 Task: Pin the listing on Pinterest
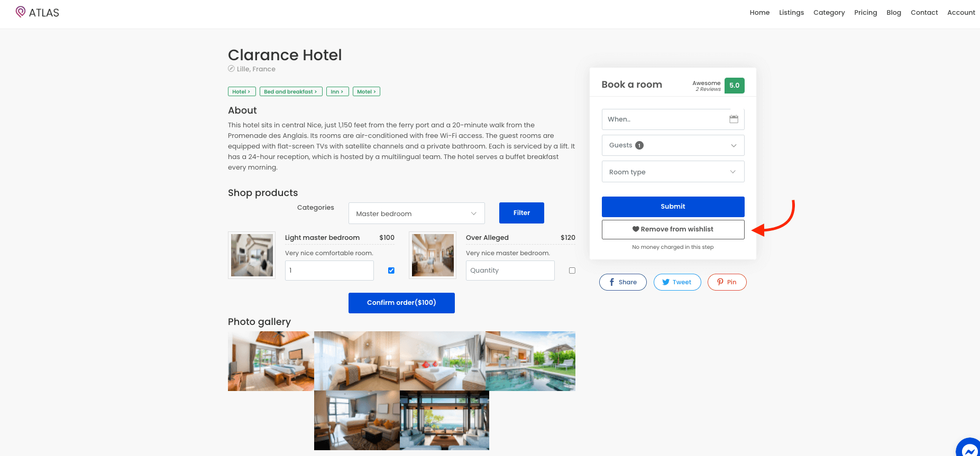click(727, 282)
